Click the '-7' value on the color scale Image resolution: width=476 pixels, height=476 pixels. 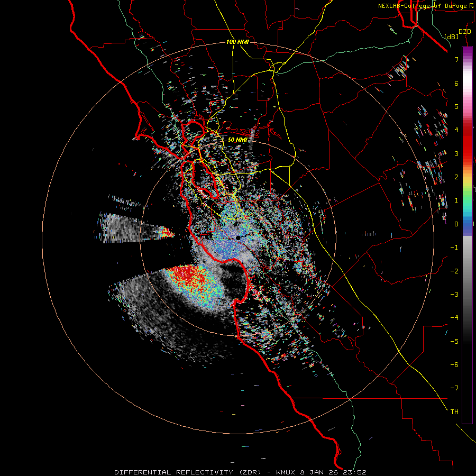tap(454, 388)
